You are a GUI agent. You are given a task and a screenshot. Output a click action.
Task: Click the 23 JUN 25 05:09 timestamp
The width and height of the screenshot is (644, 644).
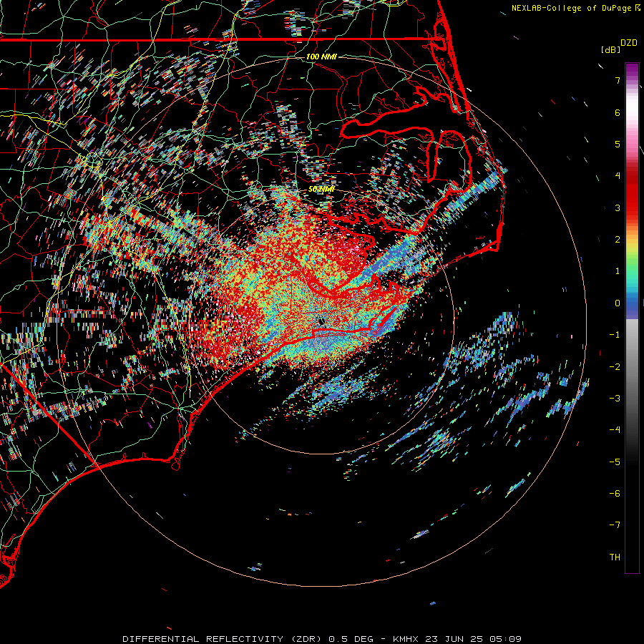(474, 639)
